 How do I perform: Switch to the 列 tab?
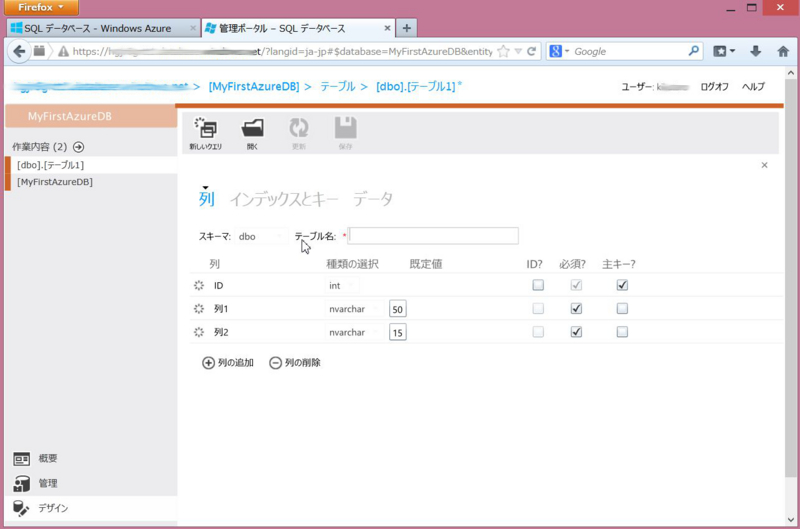pyautogui.click(x=207, y=198)
